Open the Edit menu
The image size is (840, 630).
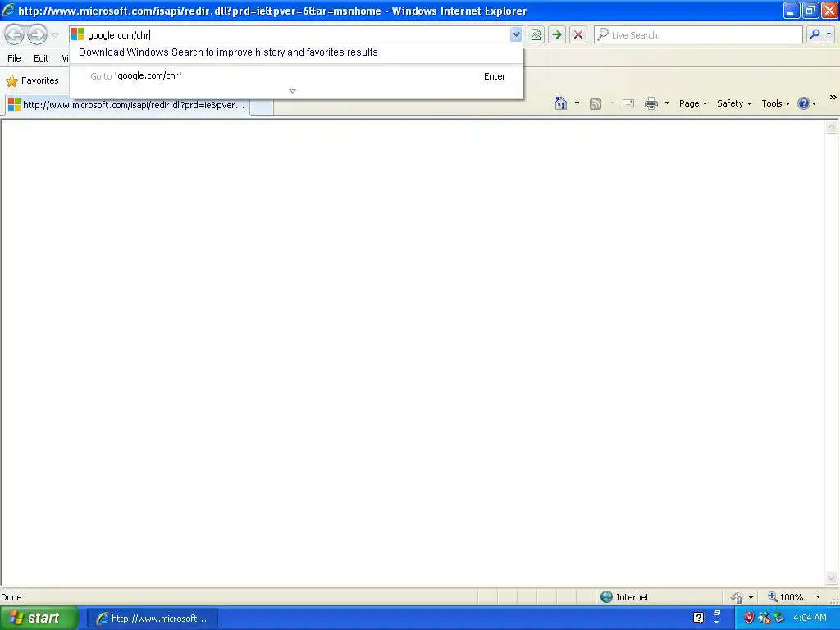click(41, 58)
